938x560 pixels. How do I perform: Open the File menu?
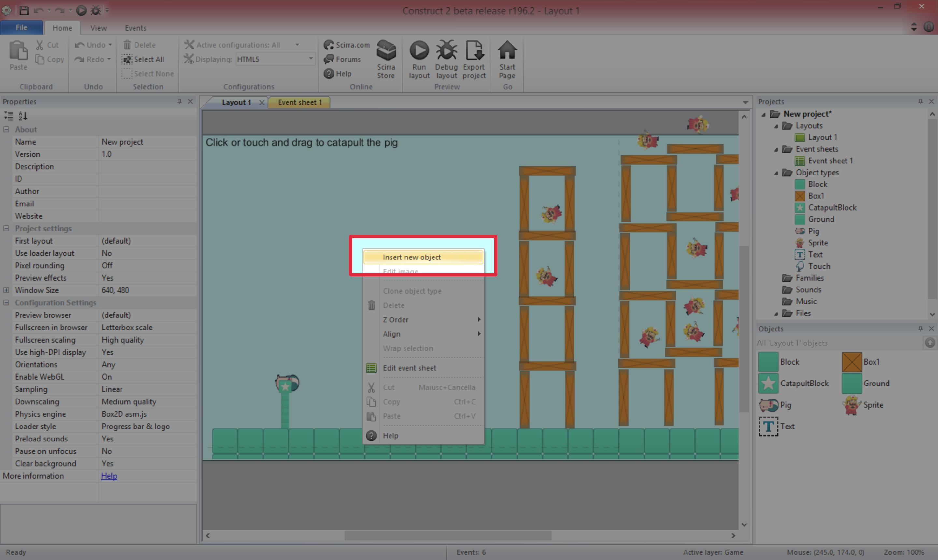pyautogui.click(x=21, y=28)
